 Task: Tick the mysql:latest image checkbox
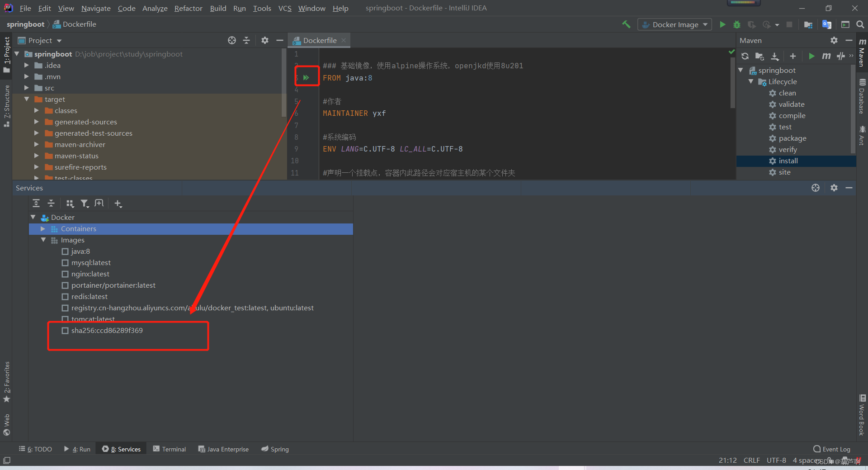pyautogui.click(x=65, y=262)
